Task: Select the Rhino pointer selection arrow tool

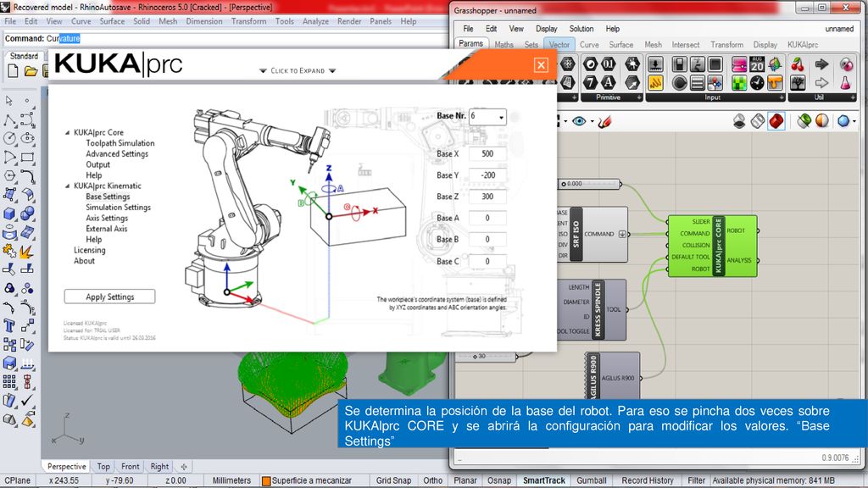Action: coord(9,101)
